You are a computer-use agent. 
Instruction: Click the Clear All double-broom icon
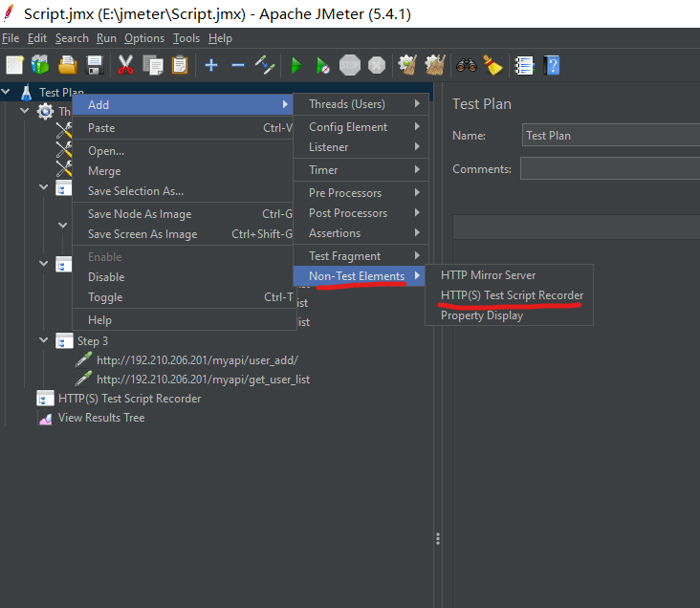tap(435, 65)
